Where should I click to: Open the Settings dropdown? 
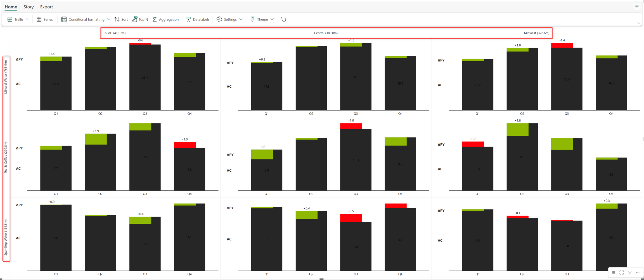pos(241,19)
